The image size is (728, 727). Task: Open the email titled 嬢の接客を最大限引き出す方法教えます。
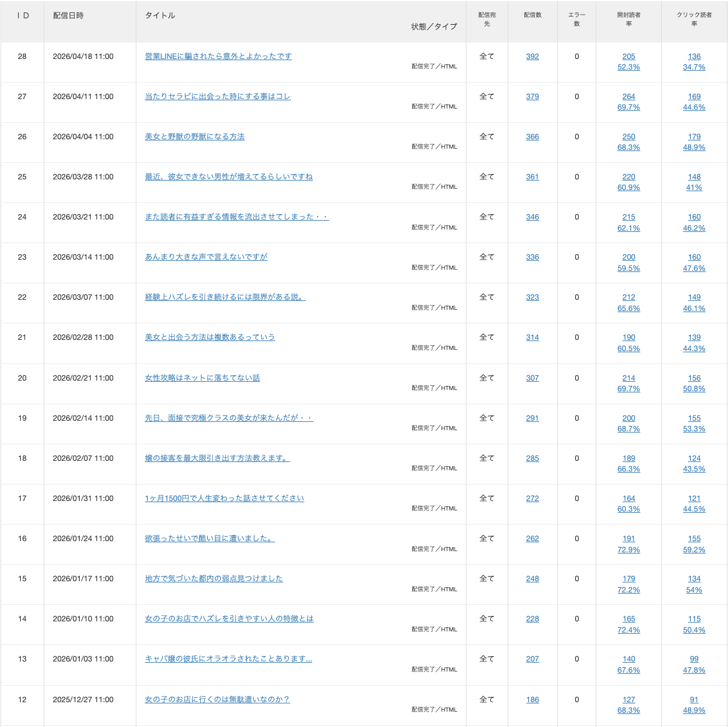click(217, 459)
